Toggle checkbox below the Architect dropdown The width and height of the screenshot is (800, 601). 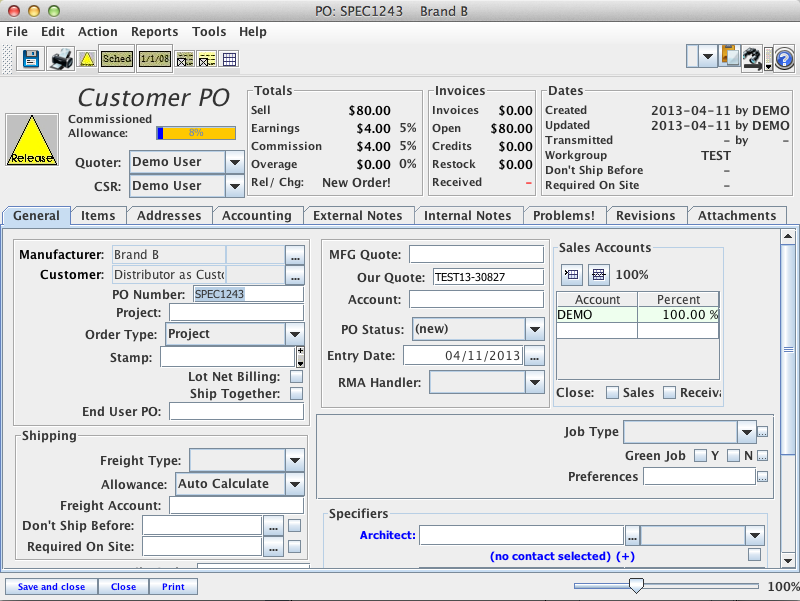[x=754, y=554]
